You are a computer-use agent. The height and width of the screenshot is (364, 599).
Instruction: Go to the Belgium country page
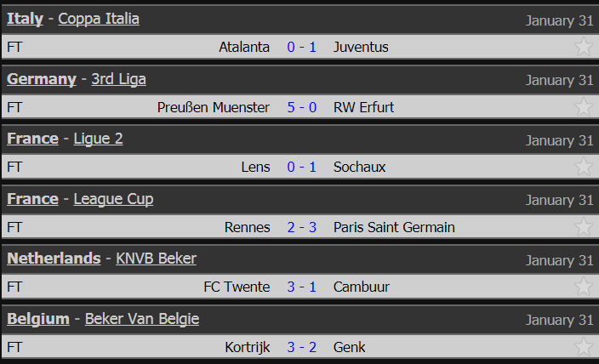click(x=38, y=319)
